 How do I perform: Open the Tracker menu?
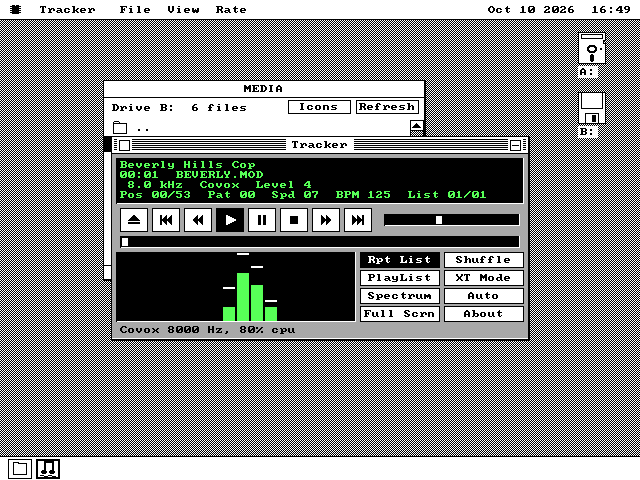[x=67, y=9]
